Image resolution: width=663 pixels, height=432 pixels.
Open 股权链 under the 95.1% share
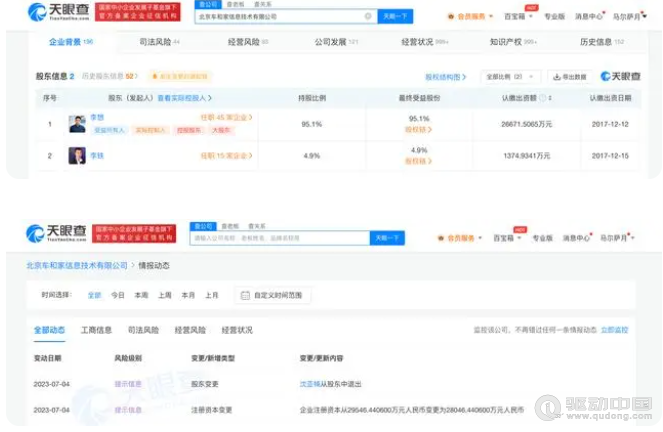tap(418, 129)
